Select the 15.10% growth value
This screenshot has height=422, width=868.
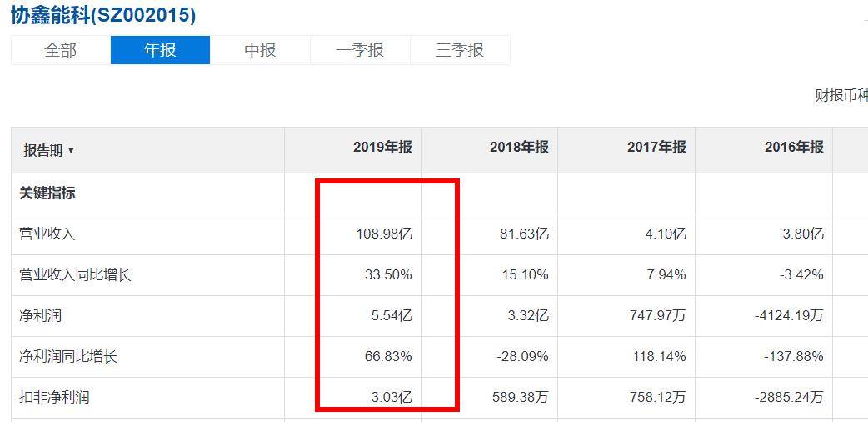525,274
